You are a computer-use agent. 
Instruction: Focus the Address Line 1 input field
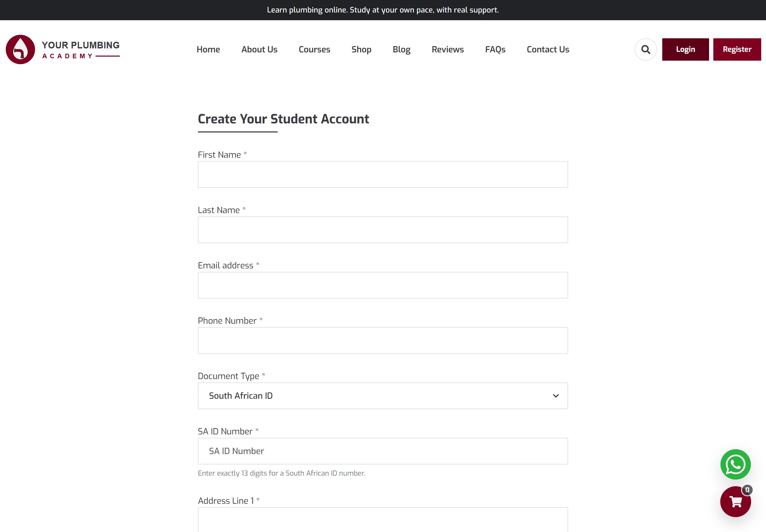(383, 520)
